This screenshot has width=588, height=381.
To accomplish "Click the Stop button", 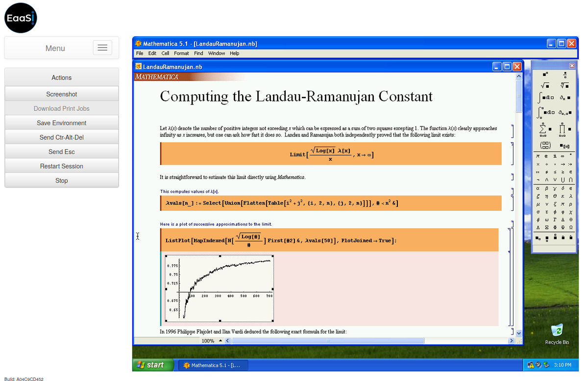I will pos(62,180).
